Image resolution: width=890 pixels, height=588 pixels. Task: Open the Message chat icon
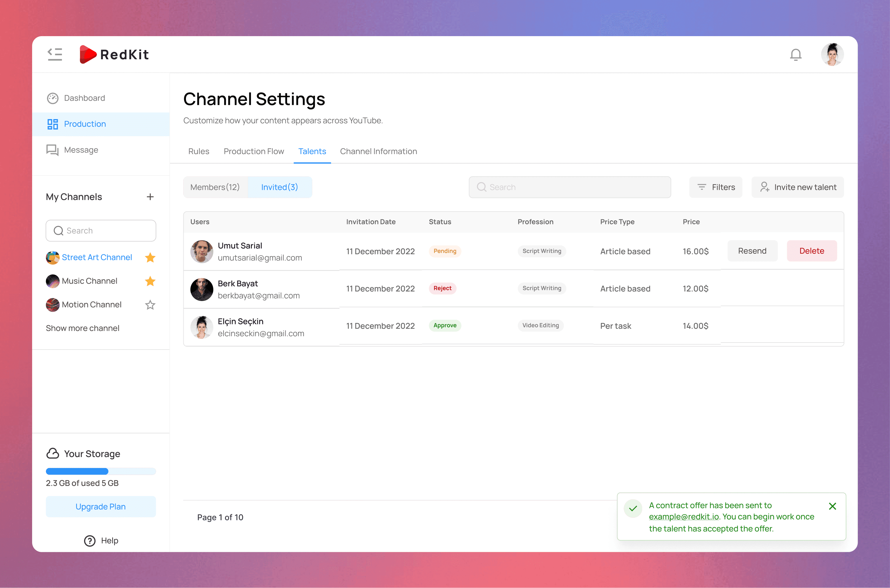(53, 150)
